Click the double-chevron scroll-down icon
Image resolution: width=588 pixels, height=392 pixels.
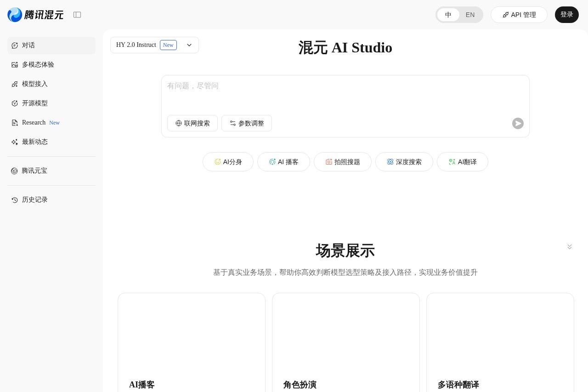[x=570, y=246]
